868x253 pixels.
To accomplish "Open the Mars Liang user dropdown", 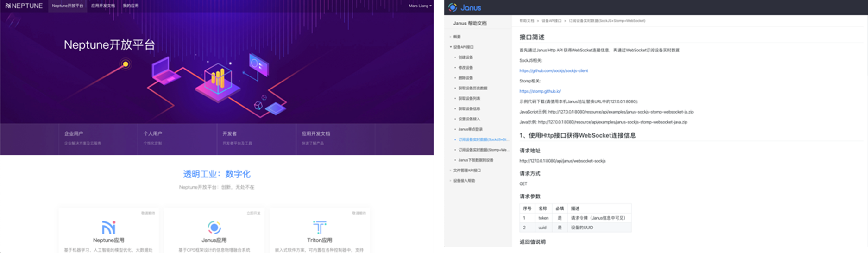I will 420,6.
